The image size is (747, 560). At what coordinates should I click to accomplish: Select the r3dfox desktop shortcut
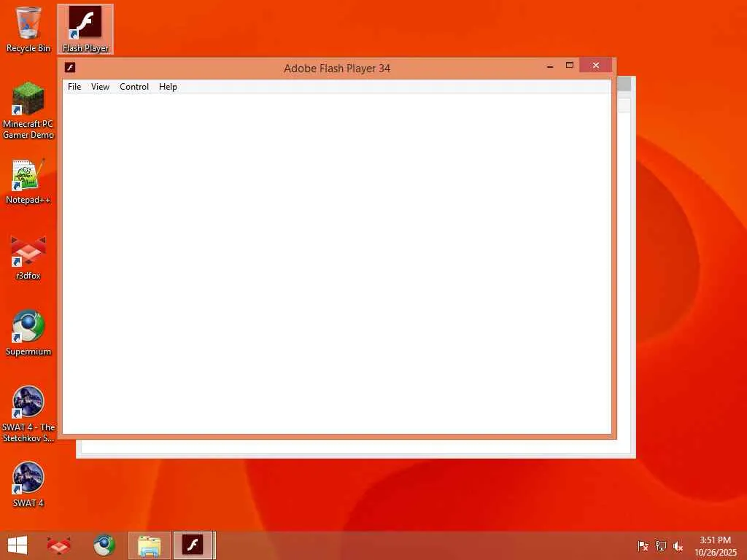(x=28, y=257)
